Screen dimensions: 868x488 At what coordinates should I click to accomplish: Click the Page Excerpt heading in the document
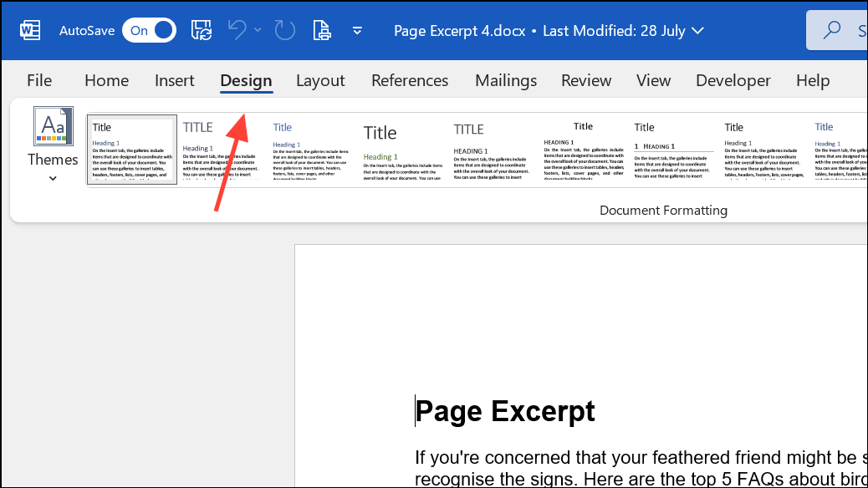point(504,411)
